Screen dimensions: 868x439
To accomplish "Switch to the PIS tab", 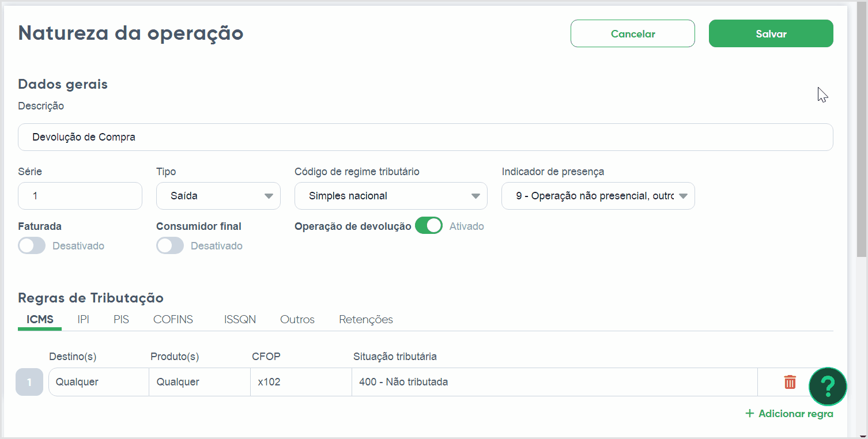I will pos(121,319).
